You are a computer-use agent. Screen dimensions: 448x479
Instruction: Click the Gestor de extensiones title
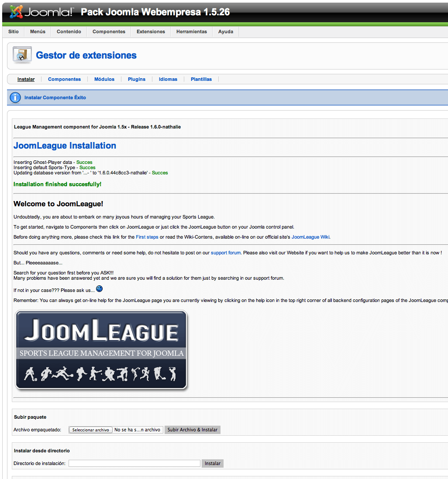(x=86, y=56)
